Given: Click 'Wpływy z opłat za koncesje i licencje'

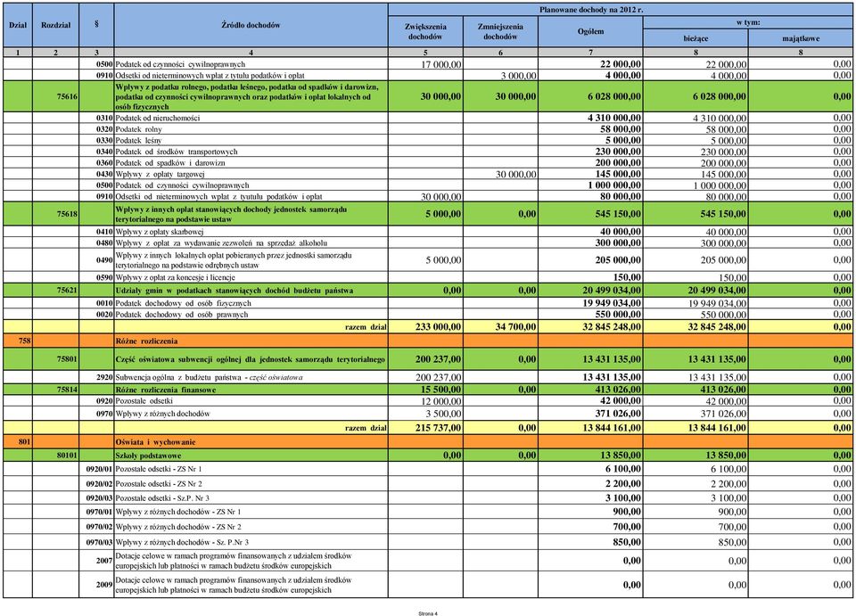Looking at the screenshot, I should tap(175, 277).
